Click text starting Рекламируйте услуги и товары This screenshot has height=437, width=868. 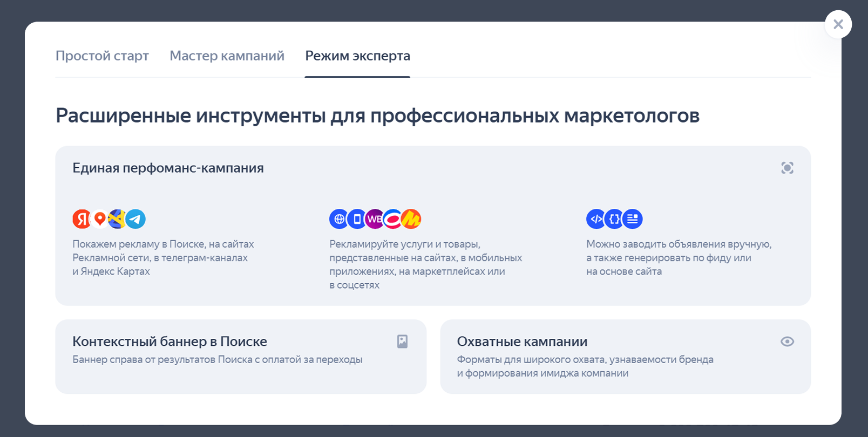[x=426, y=264]
